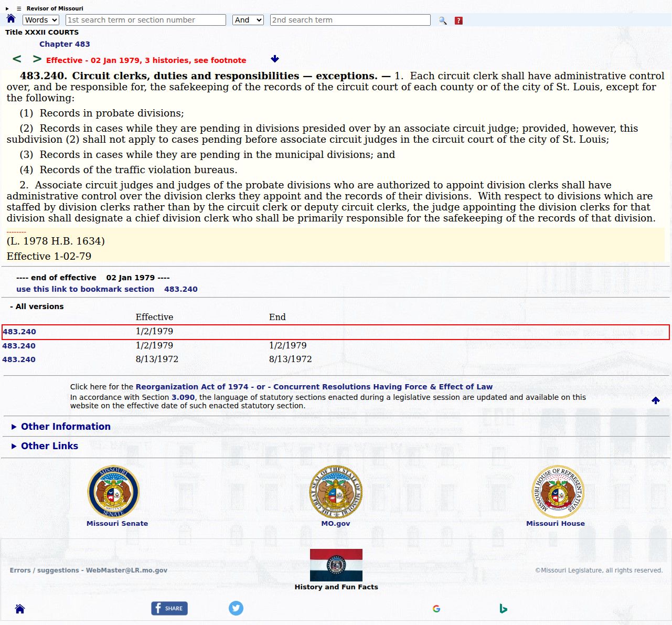This screenshot has width=672, height=625.
Task: Open the And operator dropdown
Action: pos(248,20)
